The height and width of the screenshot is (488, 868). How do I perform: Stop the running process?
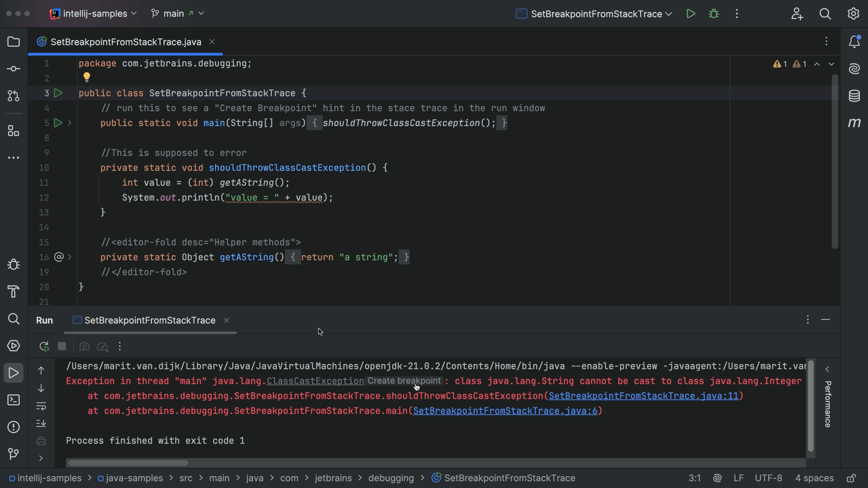[x=62, y=346]
